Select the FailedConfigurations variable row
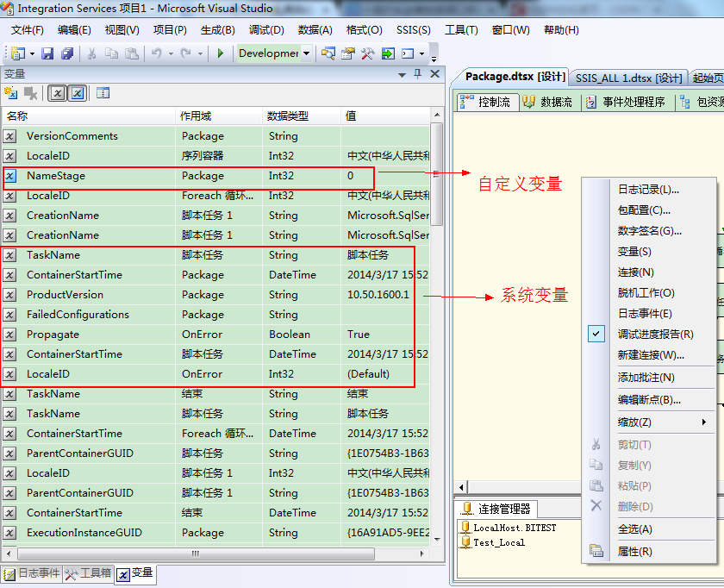The height and width of the screenshot is (588, 724). point(216,315)
